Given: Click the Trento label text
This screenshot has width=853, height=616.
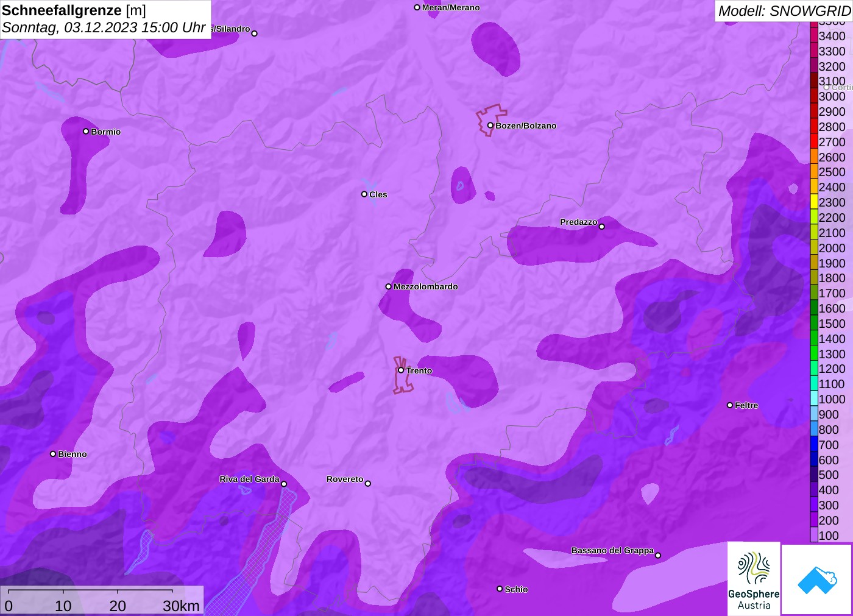Looking at the screenshot, I should pyautogui.click(x=419, y=370).
